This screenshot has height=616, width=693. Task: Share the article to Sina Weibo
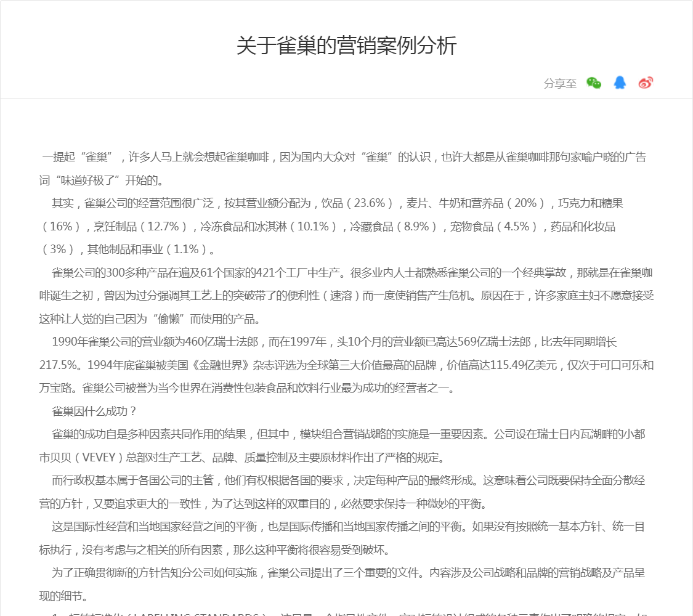[646, 83]
